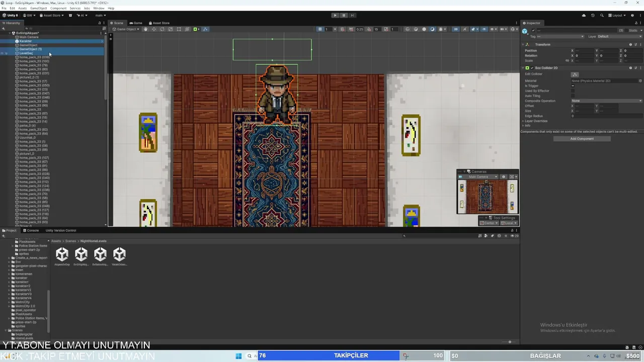Click the Box Collider 2D help icon
The width and height of the screenshot is (644, 362).
631,68
